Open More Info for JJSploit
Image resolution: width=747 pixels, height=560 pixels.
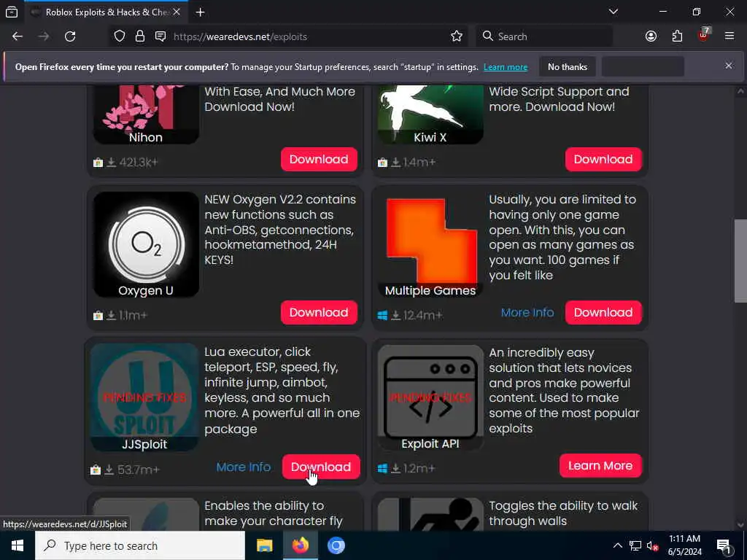pyautogui.click(x=244, y=467)
